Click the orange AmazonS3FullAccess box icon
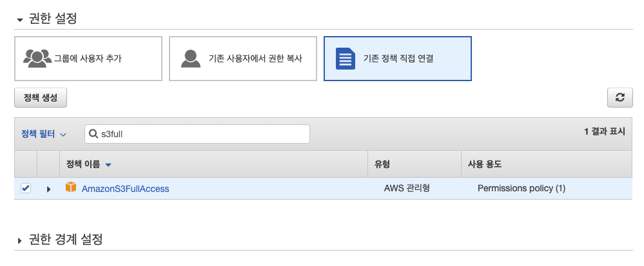Viewport: 644px width, 266px height. (71, 187)
